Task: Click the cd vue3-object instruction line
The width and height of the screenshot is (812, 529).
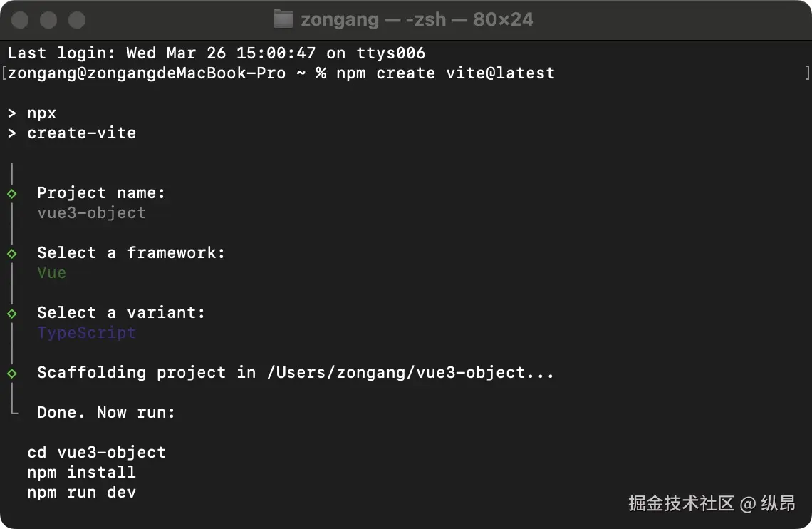Action: tap(96, 453)
